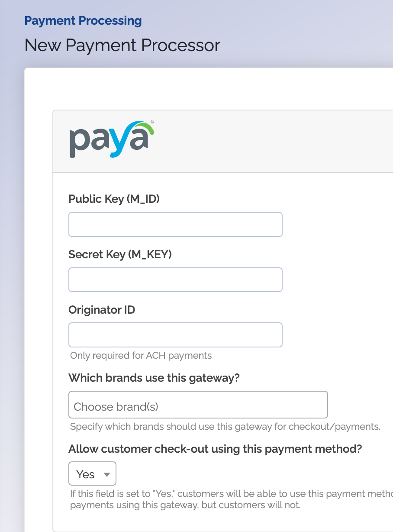393x532 pixels.
Task: Open the Choose brand(s) dropdown
Action: pyautogui.click(x=198, y=404)
